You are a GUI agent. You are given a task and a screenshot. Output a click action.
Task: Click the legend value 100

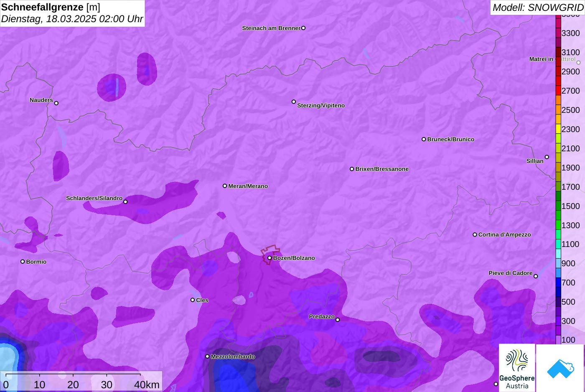[x=568, y=340]
